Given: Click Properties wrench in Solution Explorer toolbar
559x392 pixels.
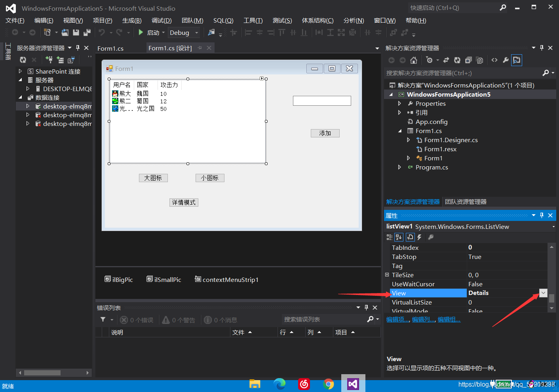Looking at the screenshot, I should coord(506,60).
